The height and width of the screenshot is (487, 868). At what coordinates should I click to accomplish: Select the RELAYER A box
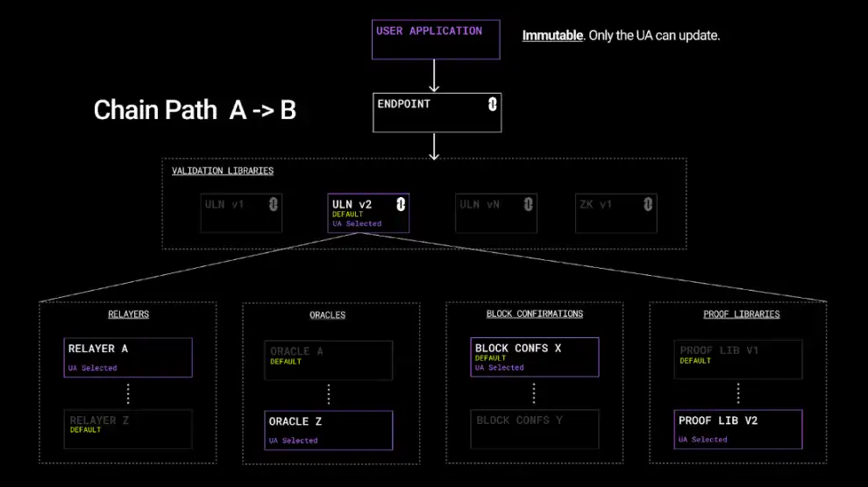click(128, 357)
